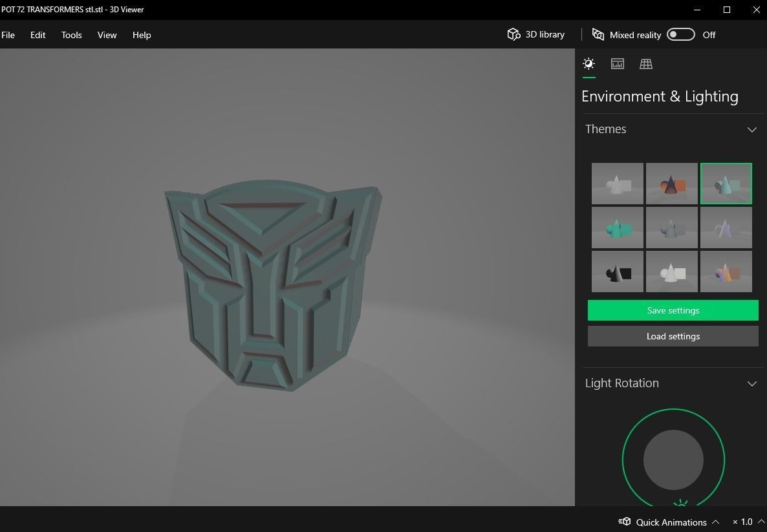Image resolution: width=767 pixels, height=532 pixels.
Task: Maximize the 3D Viewer window
Action: (x=727, y=10)
